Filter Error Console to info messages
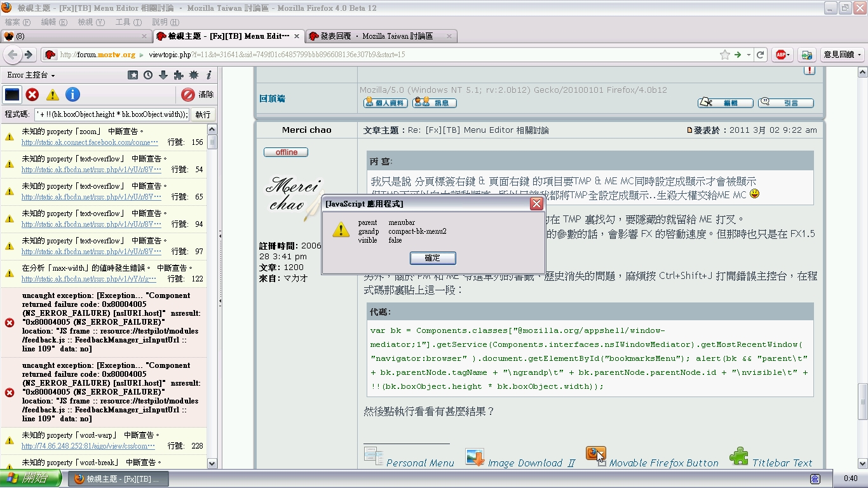The width and height of the screenshot is (868, 488). 73,95
